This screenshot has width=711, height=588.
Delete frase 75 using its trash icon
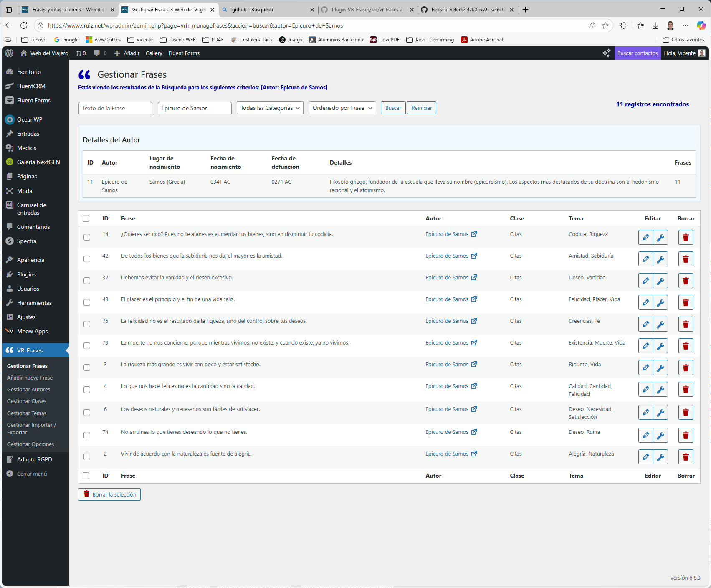point(686,324)
